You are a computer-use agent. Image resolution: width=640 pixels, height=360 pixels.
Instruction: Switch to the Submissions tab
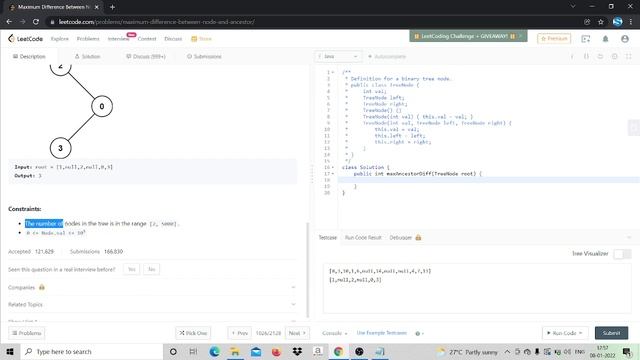pyautogui.click(x=204, y=56)
